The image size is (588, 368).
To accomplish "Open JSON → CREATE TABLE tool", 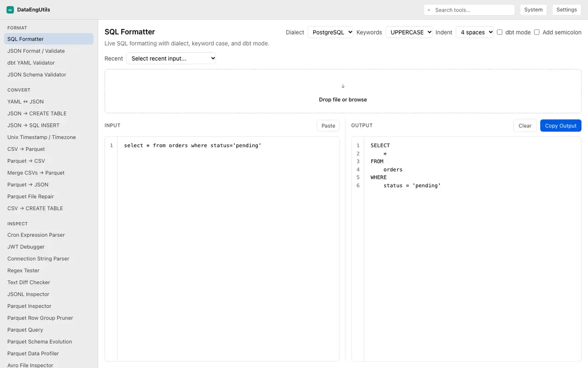I will (49, 114).
